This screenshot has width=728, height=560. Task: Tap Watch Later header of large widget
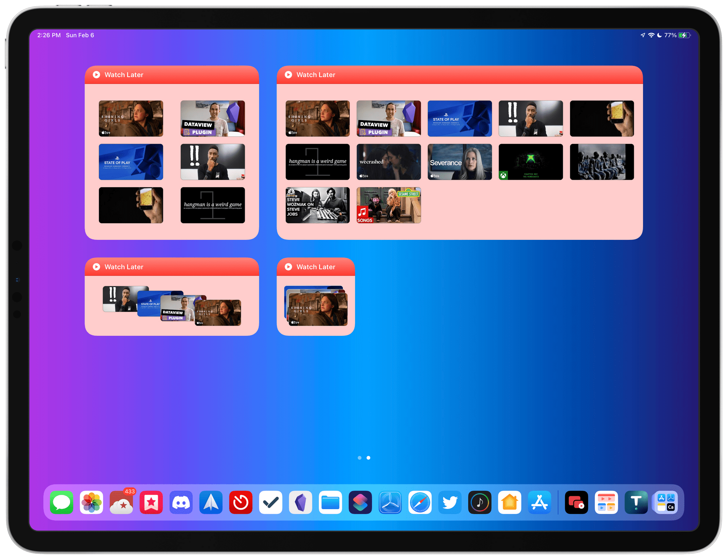click(460, 75)
